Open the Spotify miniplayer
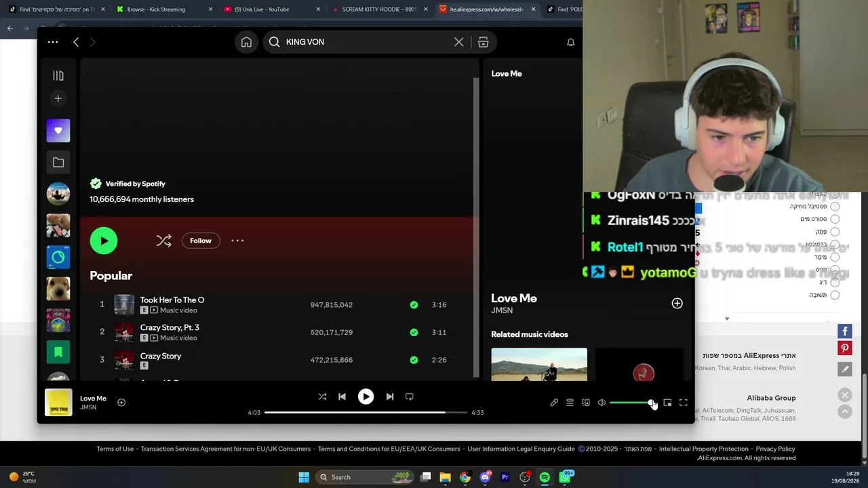 [x=667, y=403]
